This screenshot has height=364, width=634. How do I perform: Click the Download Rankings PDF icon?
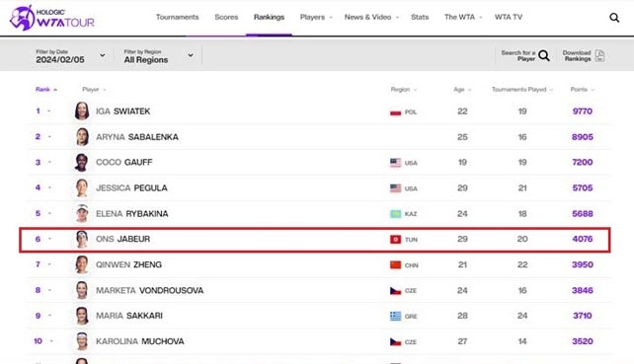click(x=600, y=56)
